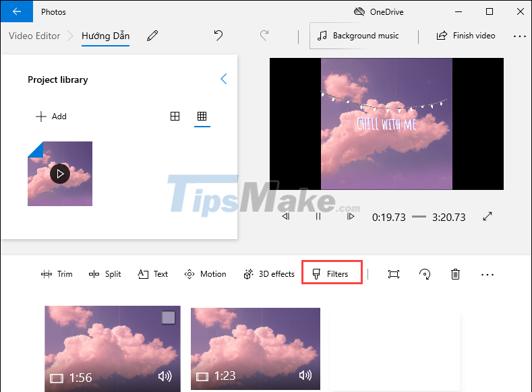This screenshot has width=532, height=392.
Task: Click the 3:20.73 total duration
Action: tap(449, 217)
